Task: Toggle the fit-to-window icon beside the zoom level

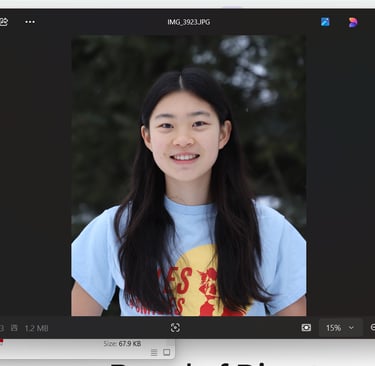Action: click(x=306, y=328)
